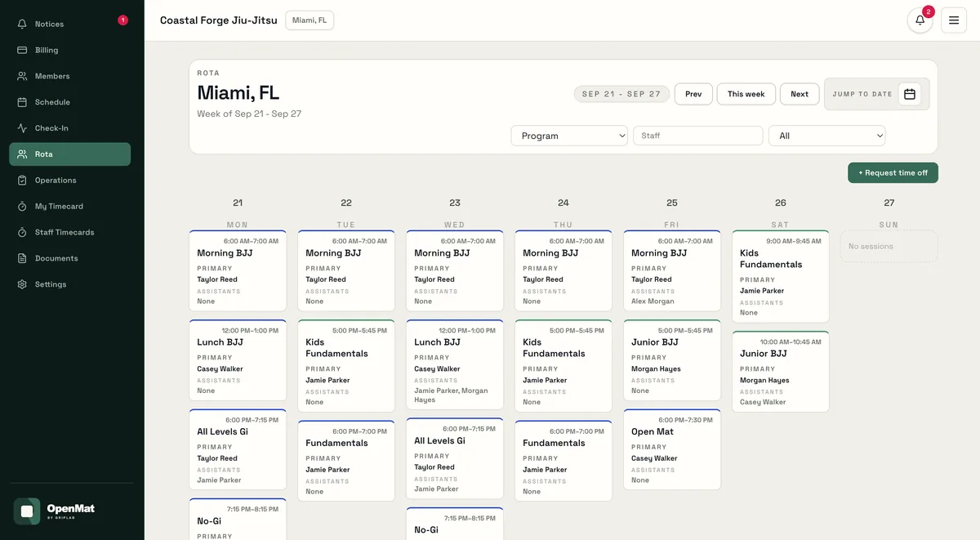Screen dimensions: 980x540
Task: Click Request time off button
Action: 893,173
